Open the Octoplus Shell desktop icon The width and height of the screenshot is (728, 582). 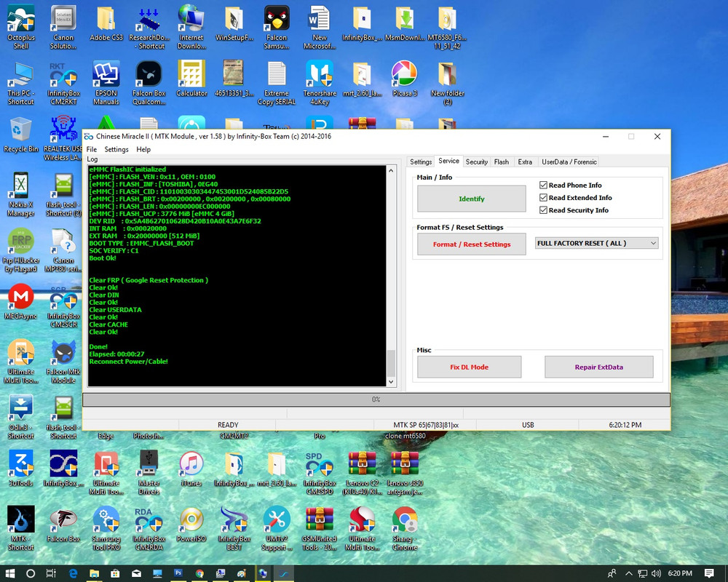click(x=21, y=27)
